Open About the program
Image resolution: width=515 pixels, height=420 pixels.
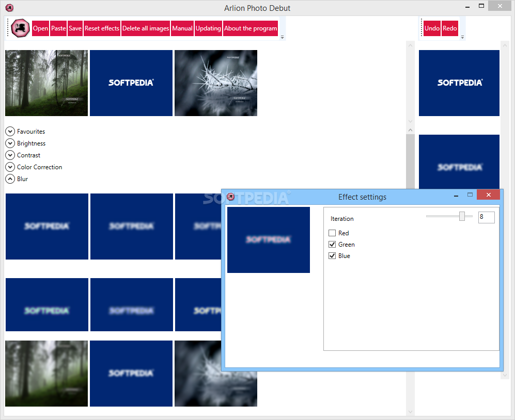click(x=251, y=28)
